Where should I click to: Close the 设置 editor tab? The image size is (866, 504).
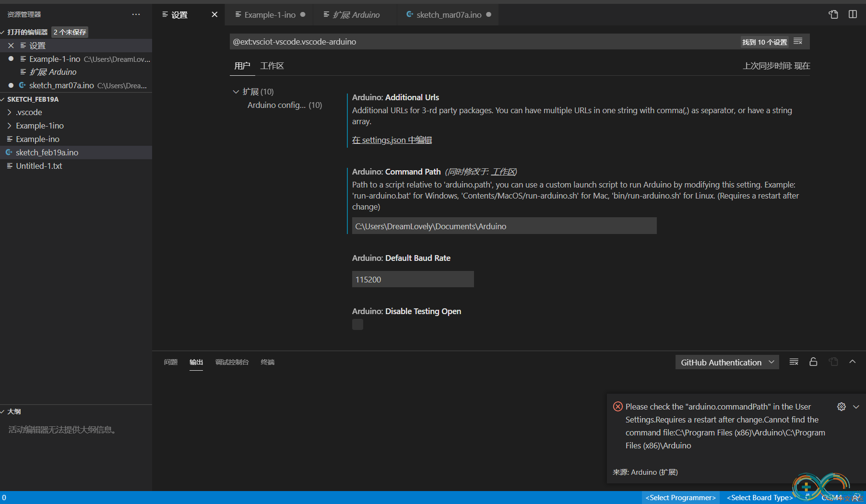pyautogui.click(x=214, y=14)
